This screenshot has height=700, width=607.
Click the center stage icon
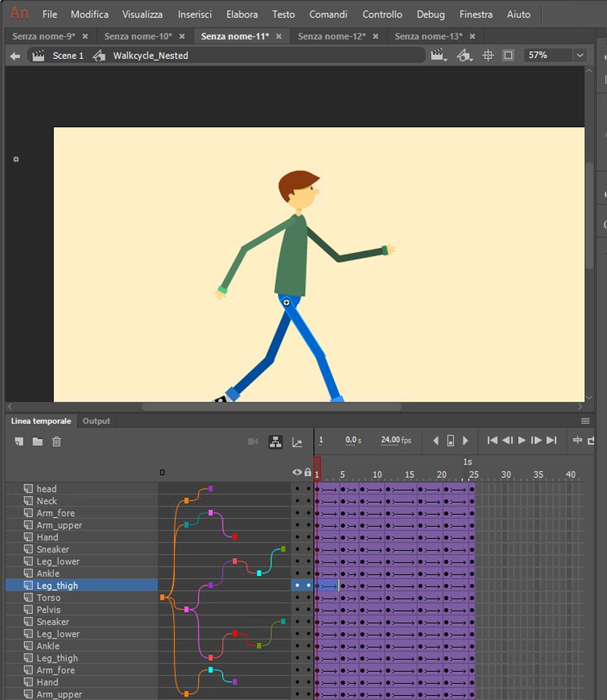tap(487, 56)
